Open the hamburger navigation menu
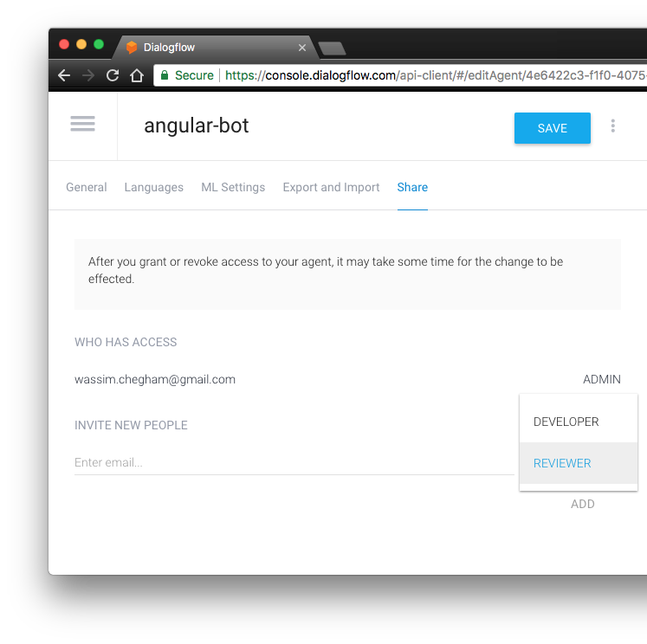 pos(82,124)
